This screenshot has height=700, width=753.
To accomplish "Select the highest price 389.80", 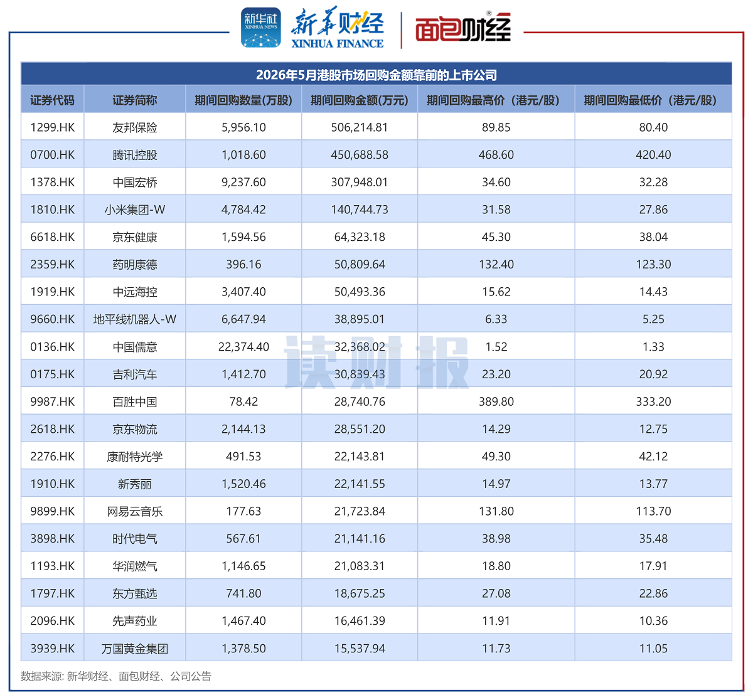I will [x=496, y=402].
